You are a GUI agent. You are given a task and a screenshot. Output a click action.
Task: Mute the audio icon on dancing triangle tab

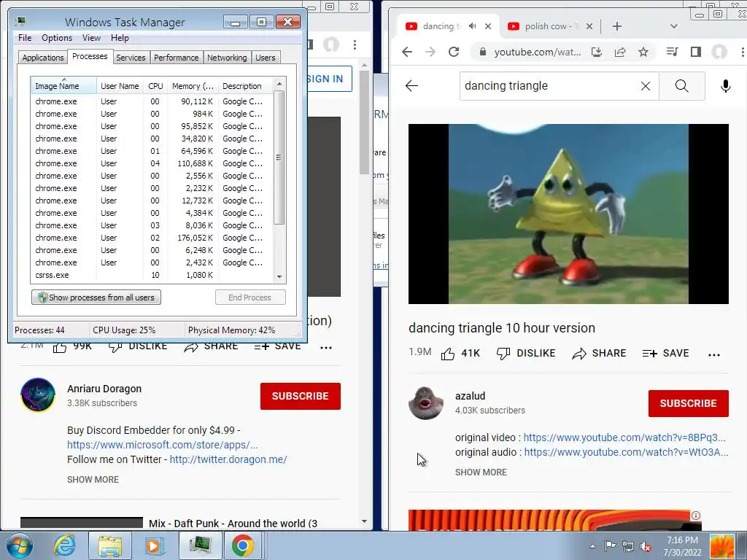click(472, 26)
